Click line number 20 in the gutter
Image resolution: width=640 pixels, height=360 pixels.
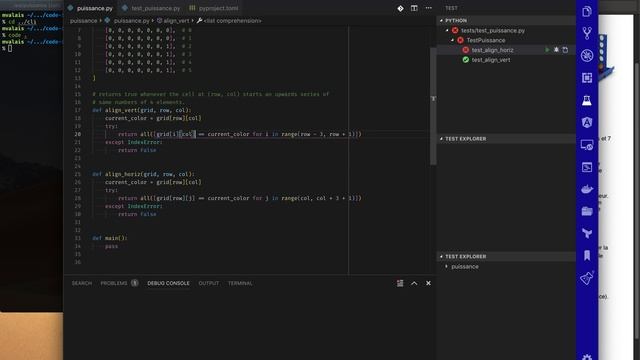pyautogui.click(x=78, y=134)
